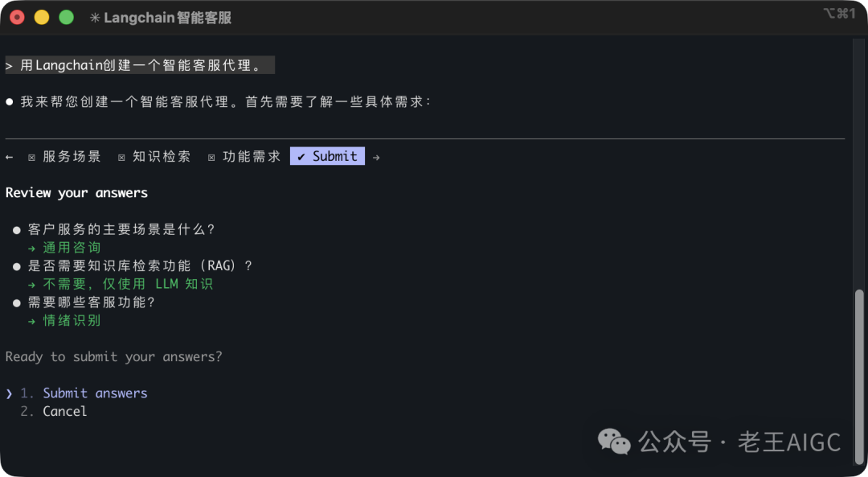Screen dimensions: 868x477
Task: Click the WeChat chat-bubble icon in watermark
Action: (x=613, y=442)
